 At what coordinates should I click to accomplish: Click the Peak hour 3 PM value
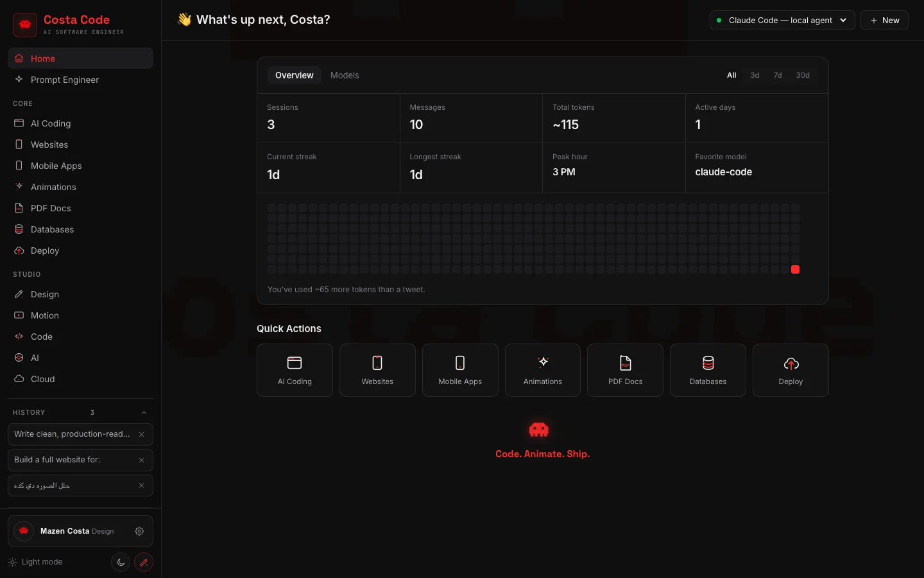tap(564, 172)
